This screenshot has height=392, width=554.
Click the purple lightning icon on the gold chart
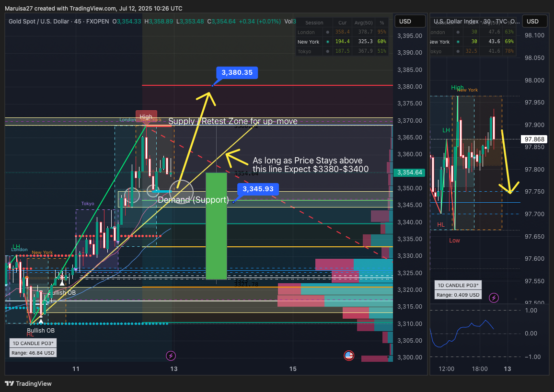pyautogui.click(x=171, y=355)
